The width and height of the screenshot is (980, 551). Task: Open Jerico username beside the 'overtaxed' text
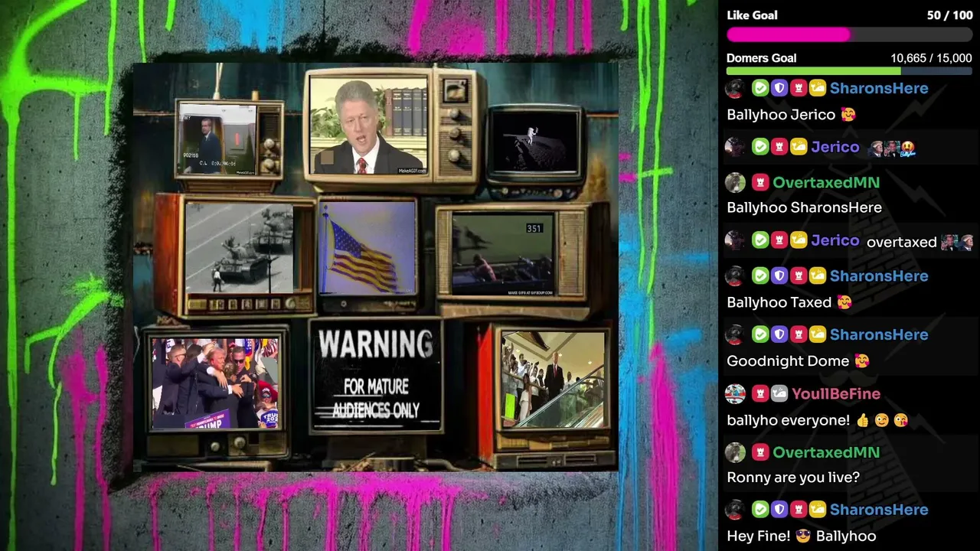point(835,240)
